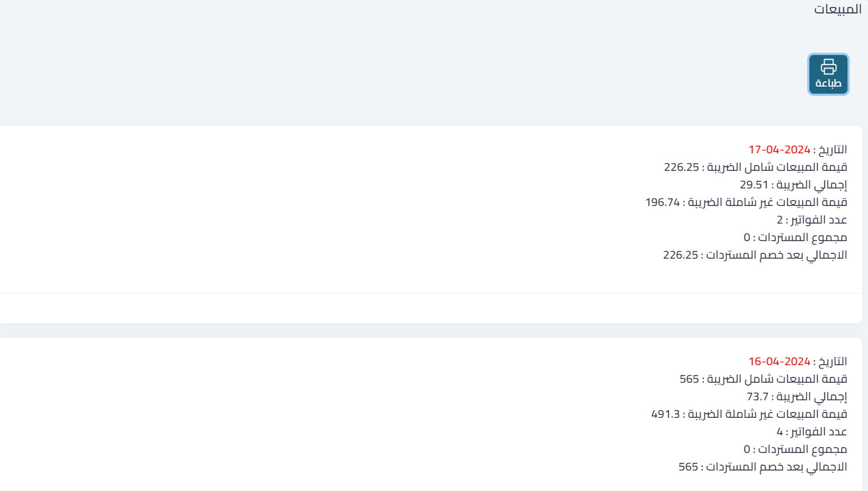Click the red date 16-04-2024
Image resolution: width=868 pixels, height=491 pixels.
[x=779, y=362]
